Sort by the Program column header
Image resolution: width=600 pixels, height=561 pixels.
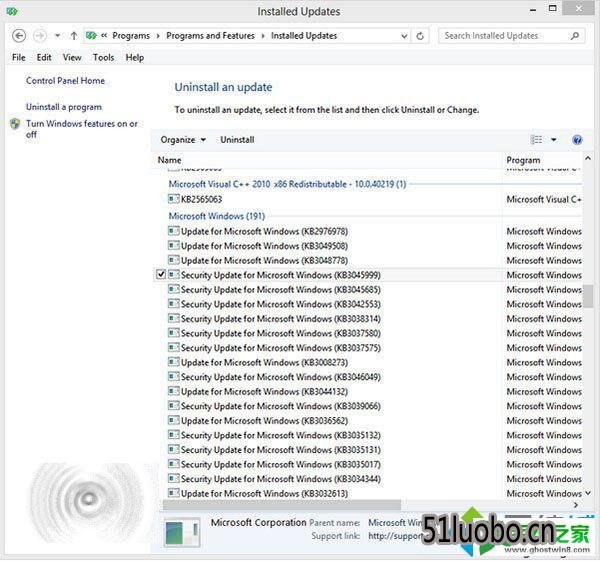click(x=523, y=160)
